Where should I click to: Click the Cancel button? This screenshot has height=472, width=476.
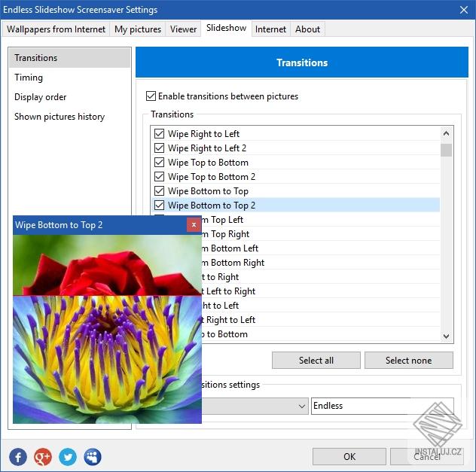[427, 456]
